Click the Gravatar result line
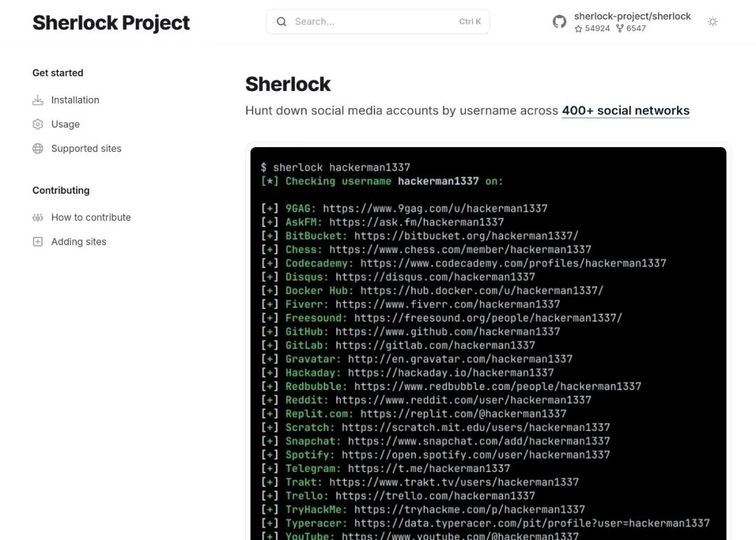 tap(416, 359)
